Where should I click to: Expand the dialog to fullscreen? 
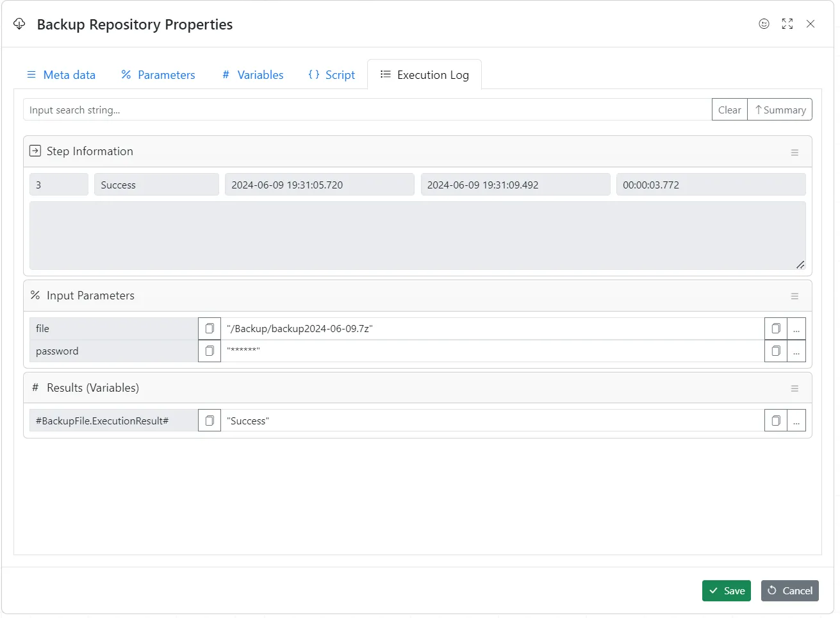[x=787, y=24]
